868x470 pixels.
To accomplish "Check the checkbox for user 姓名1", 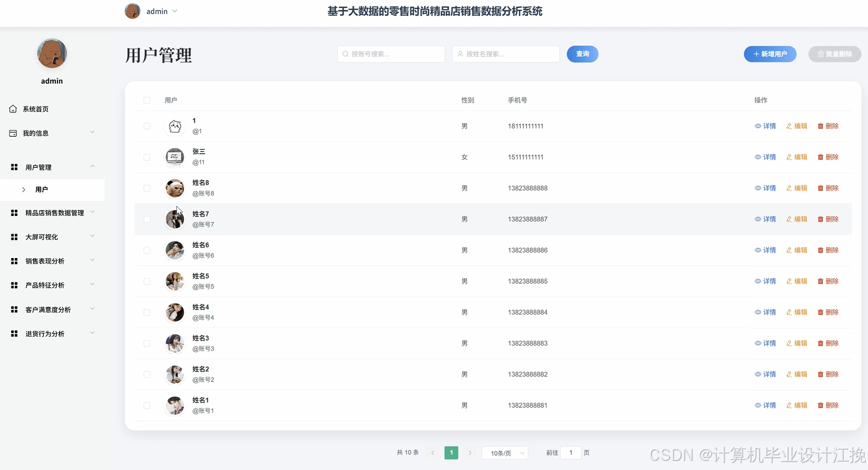I will (147, 406).
